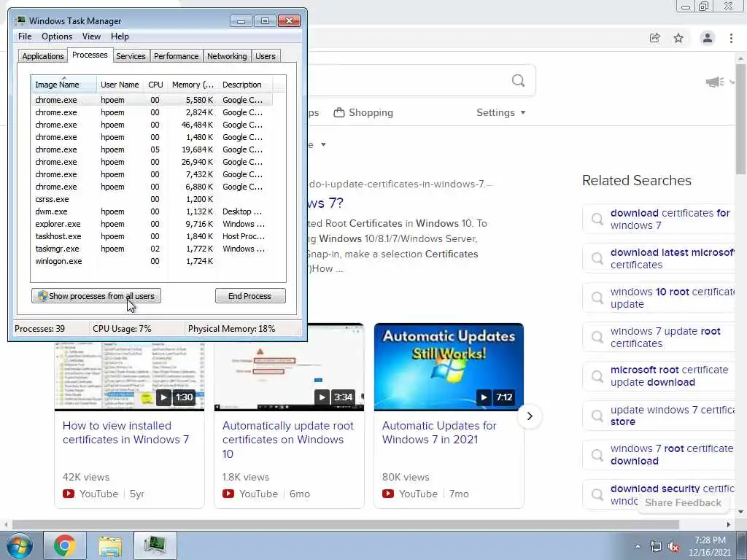Click the End Process button
Image resolution: width=747 pixels, height=560 pixels.
tap(250, 296)
